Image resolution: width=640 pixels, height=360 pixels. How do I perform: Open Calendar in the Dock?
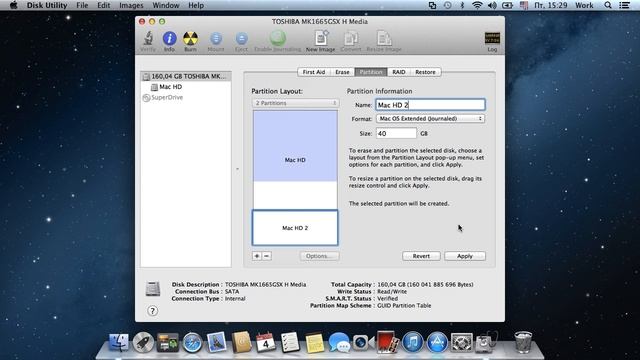pyautogui.click(x=266, y=342)
